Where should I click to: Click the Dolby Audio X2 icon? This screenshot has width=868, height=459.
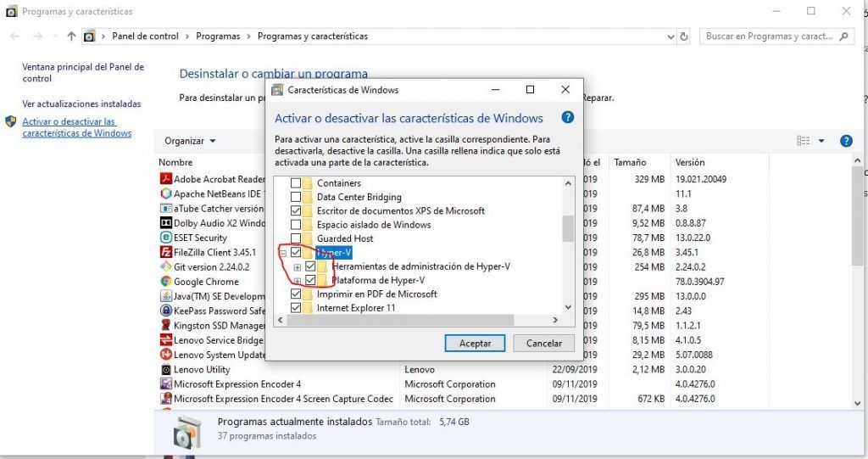click(x=165, y=223)
